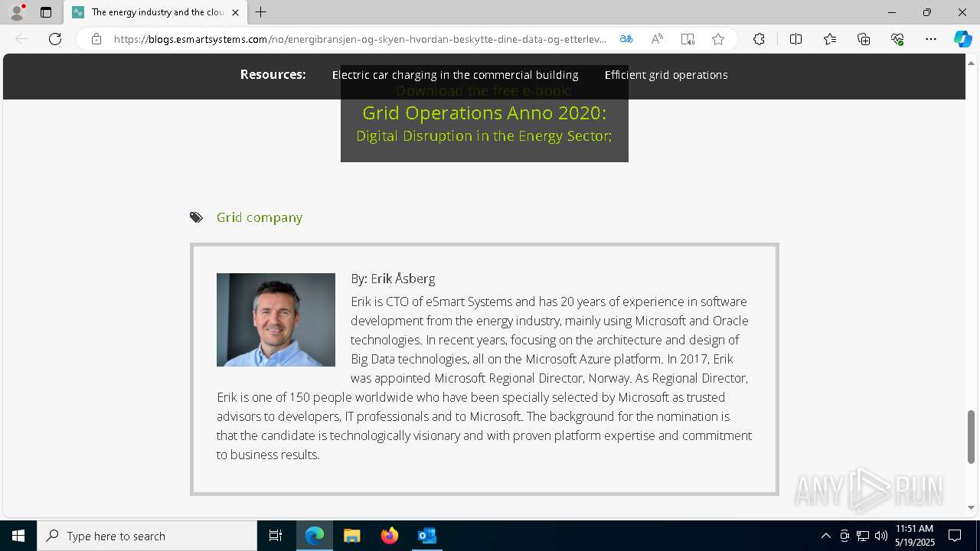Open the Grid company tag
The image size is (980, 551).
pyautogui.click(x=260, y=217)
